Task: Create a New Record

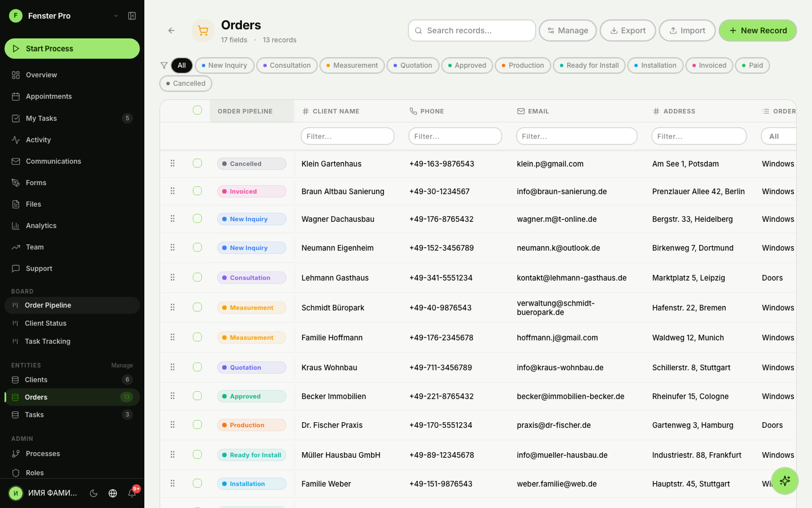Action: 758,30
